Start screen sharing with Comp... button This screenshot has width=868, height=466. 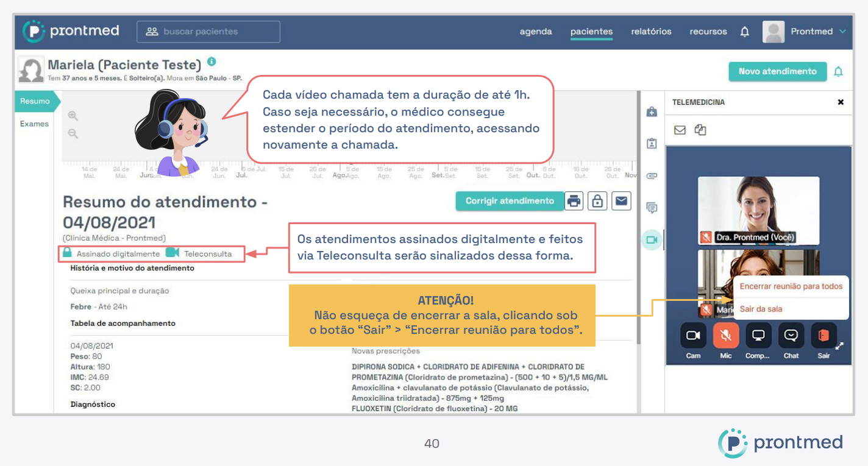click(x=758, y=336)
